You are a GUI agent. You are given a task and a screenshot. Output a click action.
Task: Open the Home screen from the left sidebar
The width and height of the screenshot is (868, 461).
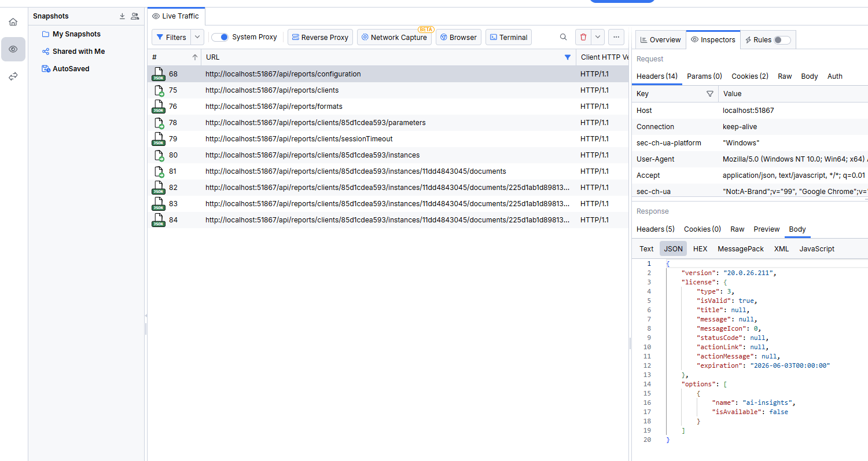(13, 21)
